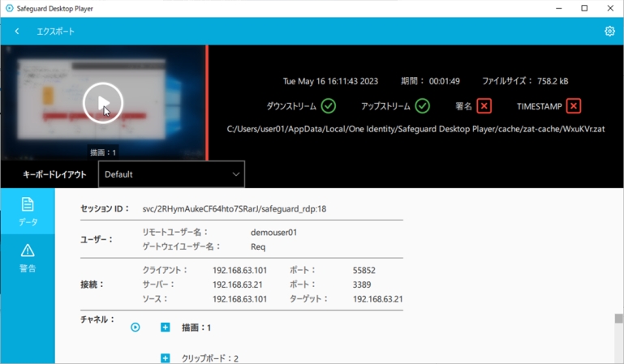
Task: Click the サーバー IP 192.168.63.21
Action: coord(237,285)
